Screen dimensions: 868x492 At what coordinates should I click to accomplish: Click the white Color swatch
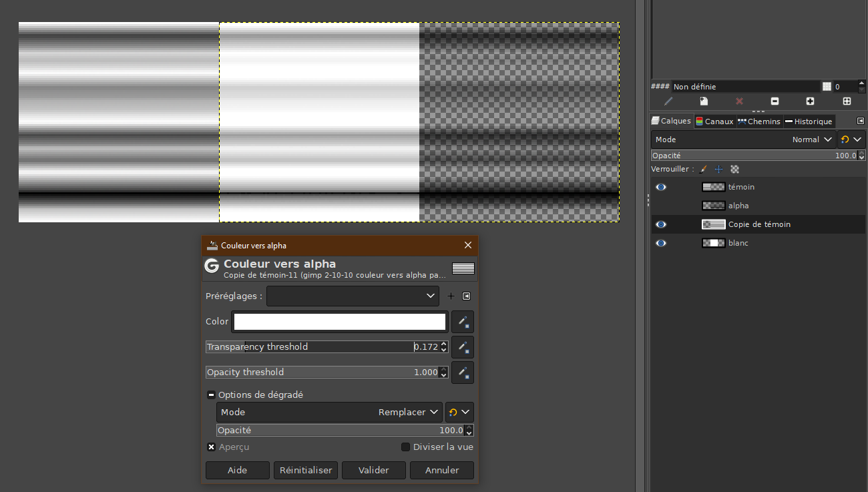tap(340, 322)
